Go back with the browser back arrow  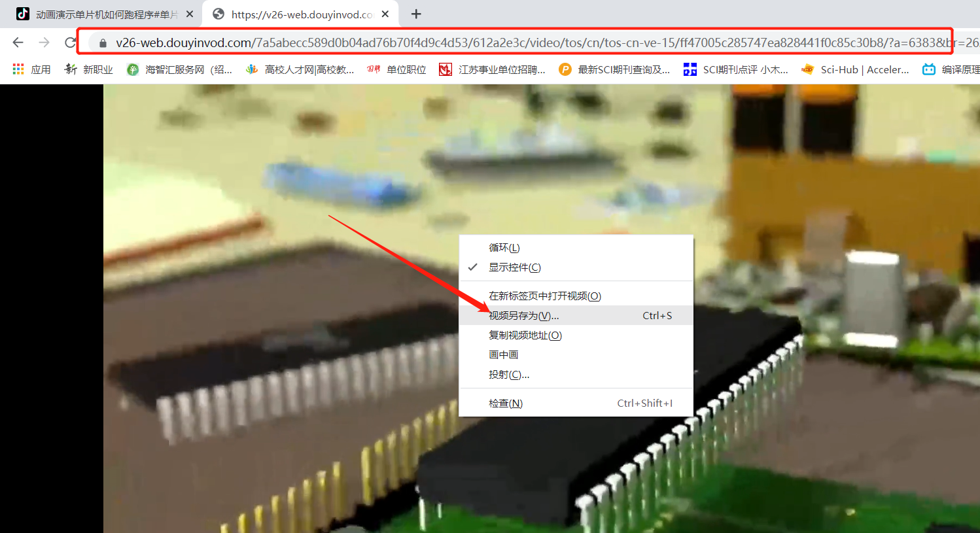click(x=18, y=43)
